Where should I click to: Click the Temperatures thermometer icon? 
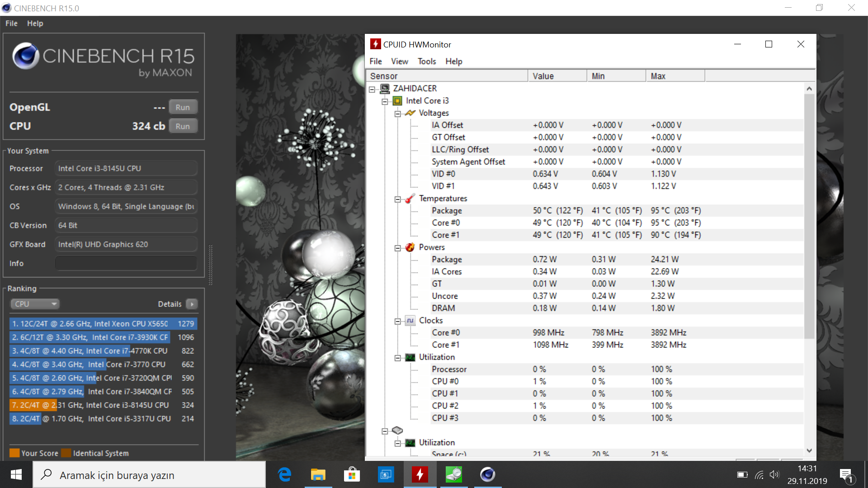410,198
